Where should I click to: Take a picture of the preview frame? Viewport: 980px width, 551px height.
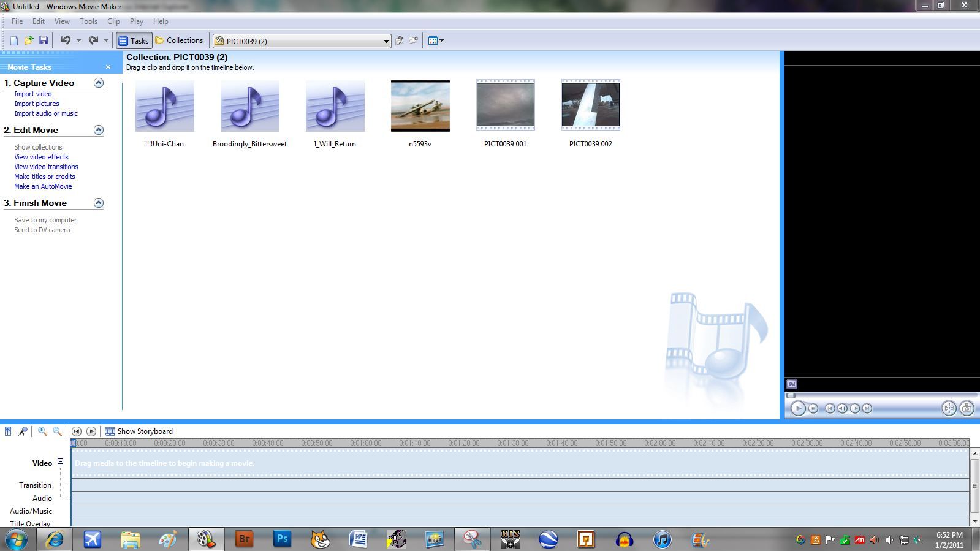967,408
